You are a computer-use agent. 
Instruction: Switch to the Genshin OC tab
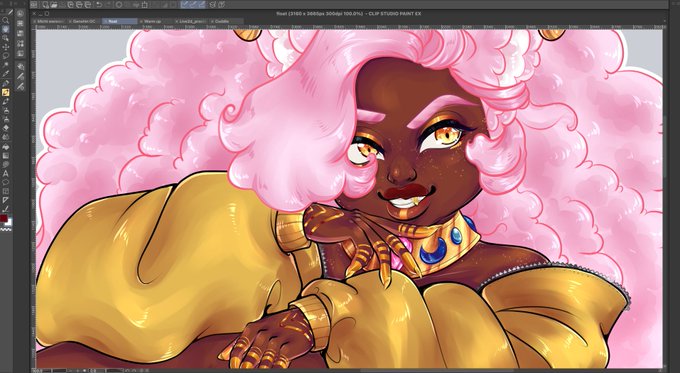click(x=84, y=21)
